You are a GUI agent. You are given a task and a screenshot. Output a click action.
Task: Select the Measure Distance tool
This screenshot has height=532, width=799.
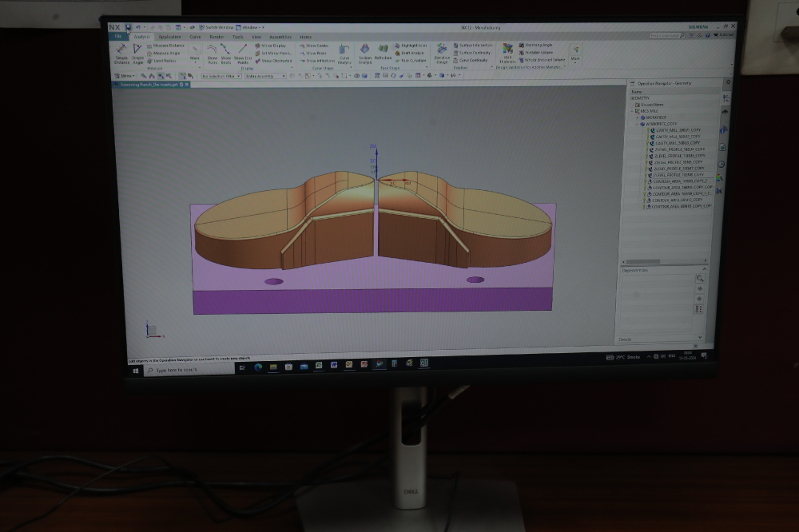(x=168, y=47)
